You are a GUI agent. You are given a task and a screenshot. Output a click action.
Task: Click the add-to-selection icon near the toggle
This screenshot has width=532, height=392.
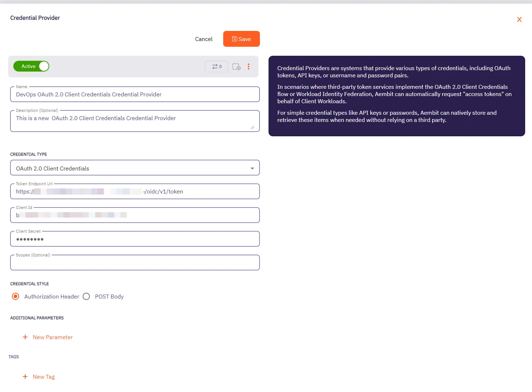[237, 67]
